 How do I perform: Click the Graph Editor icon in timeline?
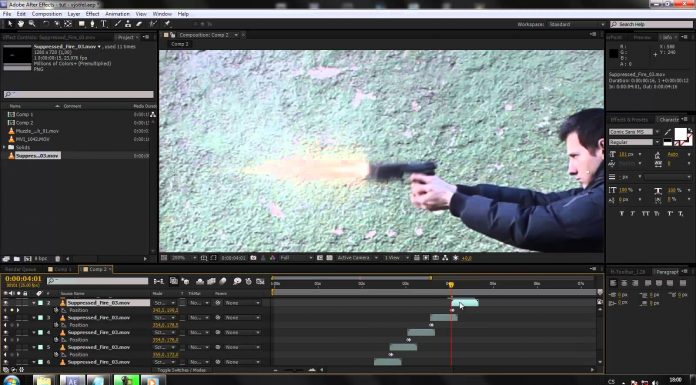pyautogui.click(x=260, y=281)
